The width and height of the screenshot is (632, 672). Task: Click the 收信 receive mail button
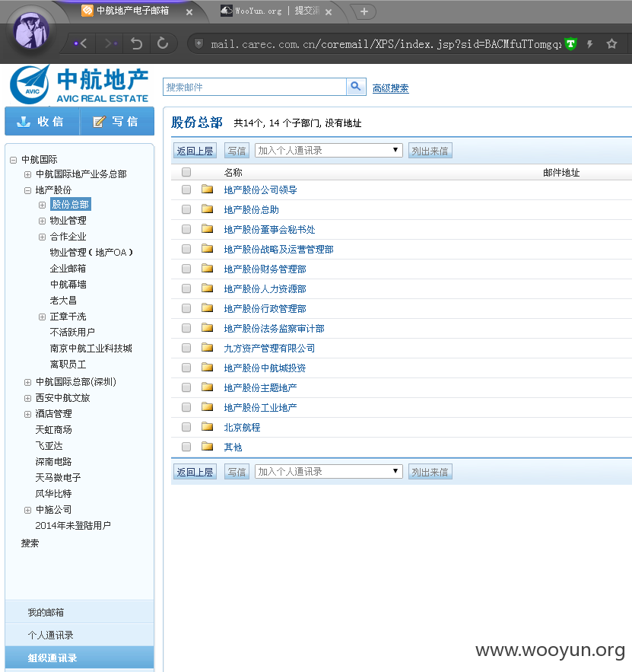(42, 121)
